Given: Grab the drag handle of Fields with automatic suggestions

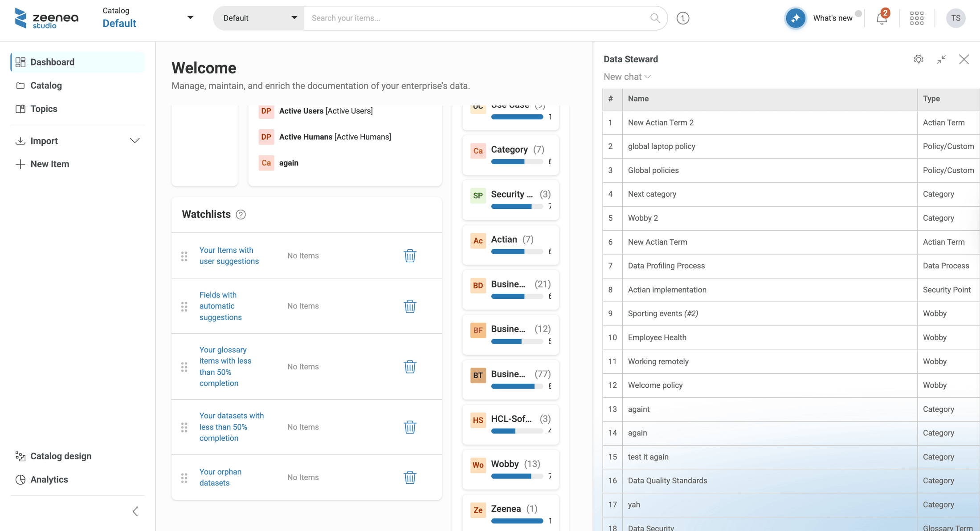Looking at the screenshot, I should click(184, 306).
